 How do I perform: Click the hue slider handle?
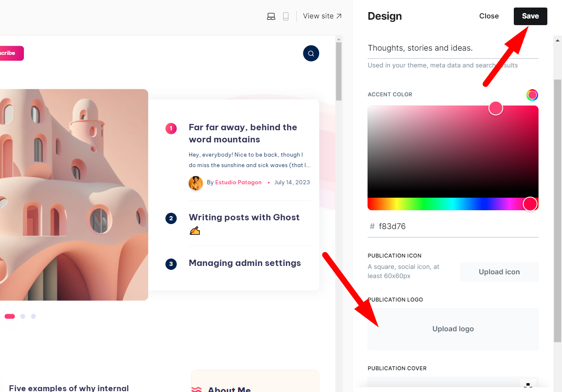pyautogui.click(x=530, y=204)
